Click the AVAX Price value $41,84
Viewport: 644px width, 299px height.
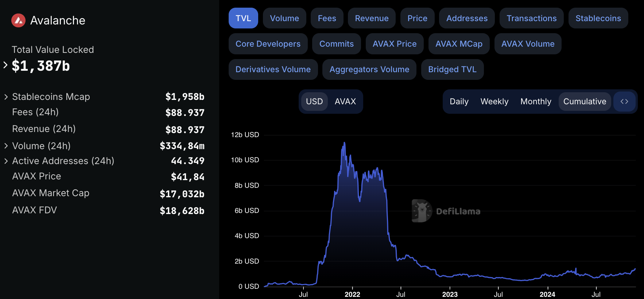point(188,177)
